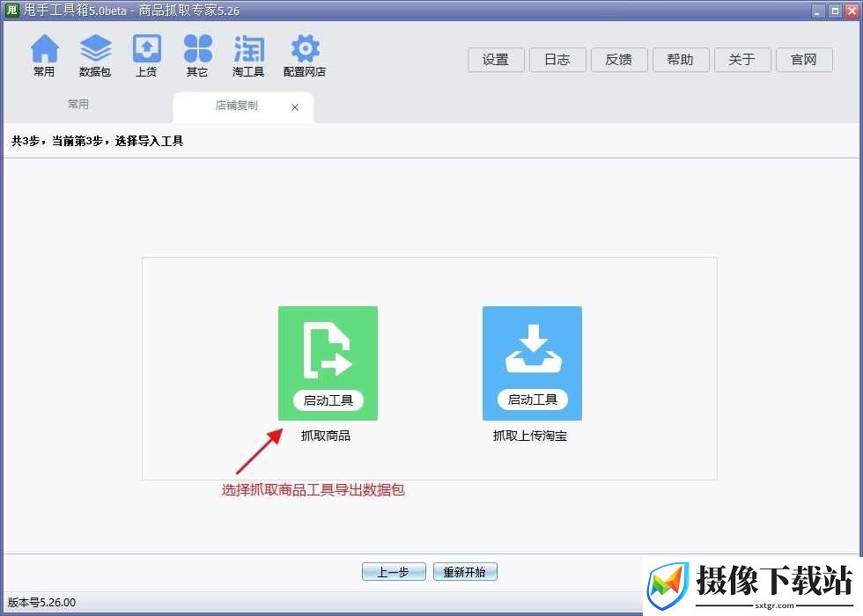
Task: Restart with the 重新开始 button
Action: (465, 572)
